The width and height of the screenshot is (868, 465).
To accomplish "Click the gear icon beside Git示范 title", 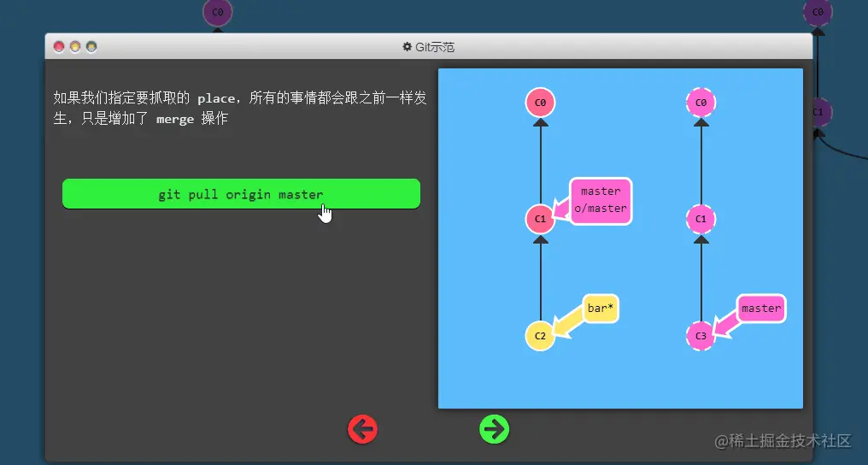I will (408, 46).
